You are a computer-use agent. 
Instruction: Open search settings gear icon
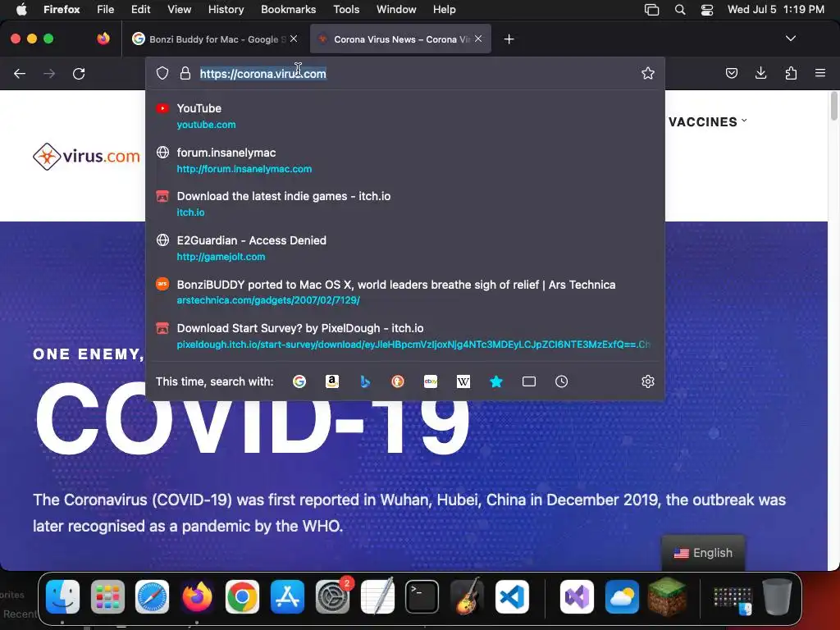coord(648,381)
